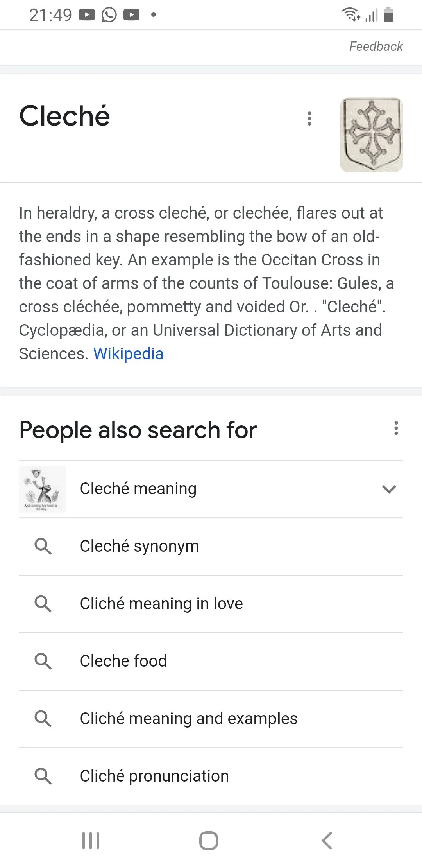422x868 pixels.
Task: Tap search icon beside Cleché synonym
Action: (43, 546)
